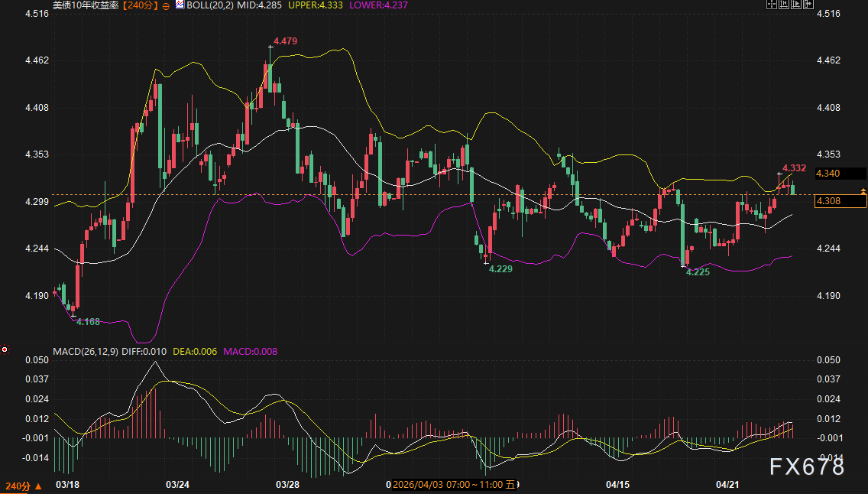The height and width of the screenshot is (494, 868).
Task: Click the 美债10年收益率 symbol name
Action: pos(86,5)
